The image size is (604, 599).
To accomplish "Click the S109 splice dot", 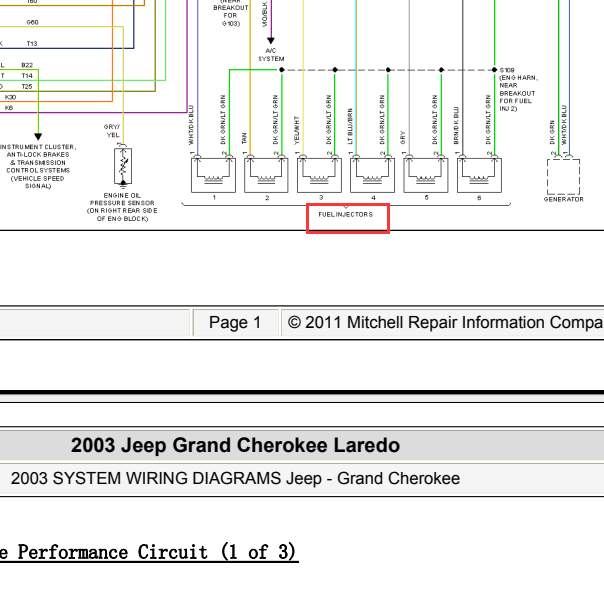I will click(x=495, y=70).
